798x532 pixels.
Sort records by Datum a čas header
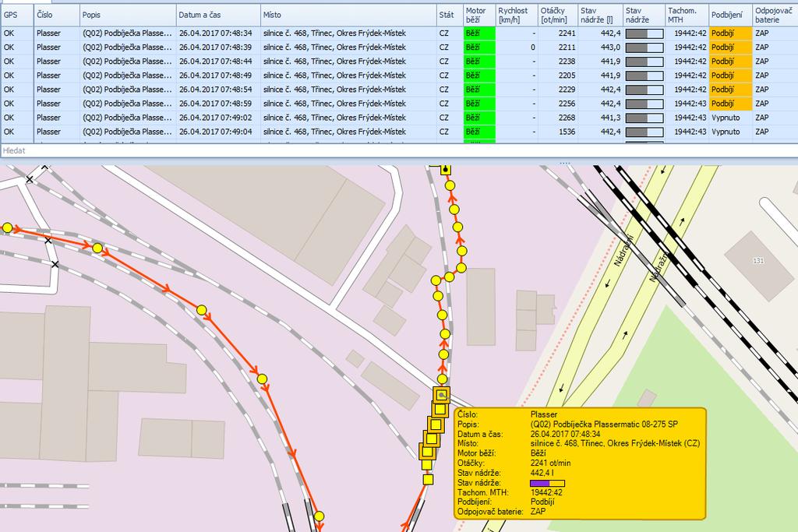point(218,15)
